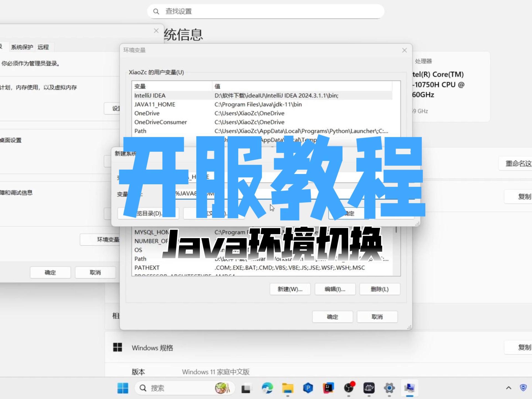The width and height of the screenshot is (532, 399).
Task: Open OBS Studio from the taskbar
Action: click(349, 387)
